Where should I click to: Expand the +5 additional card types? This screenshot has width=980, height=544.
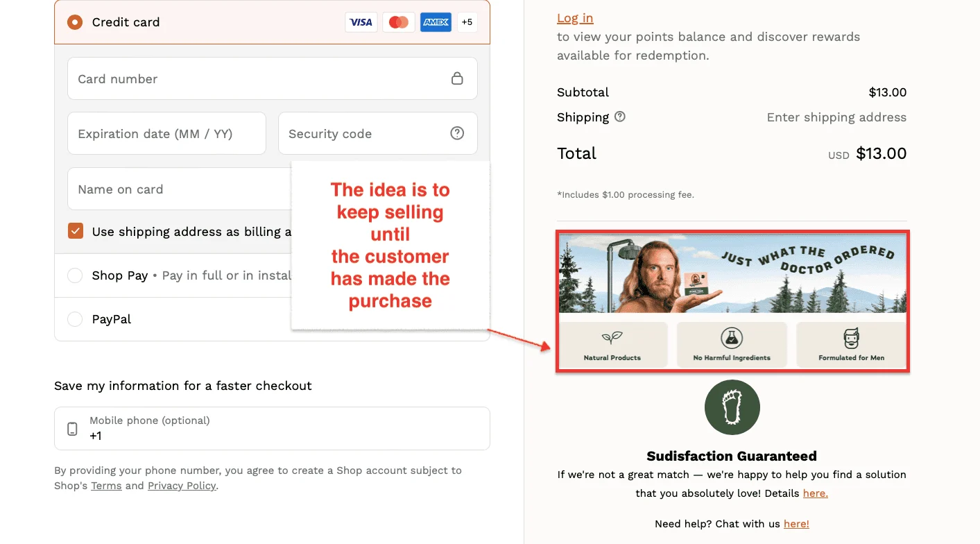[467, 22]
